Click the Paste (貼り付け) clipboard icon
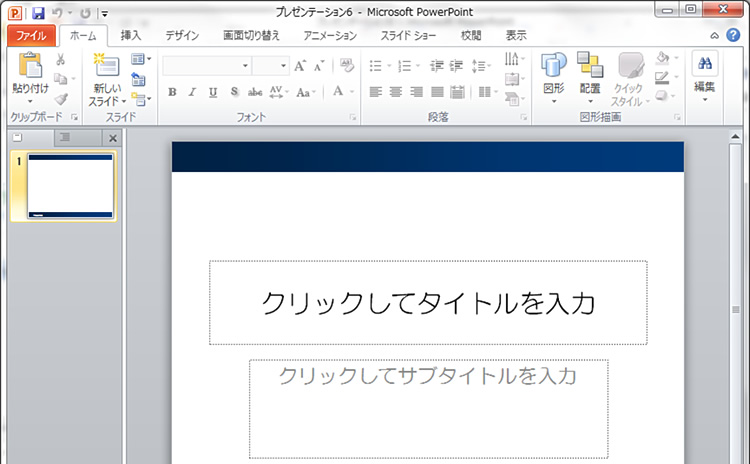This screenshot has width=750, height=464. coord(29,67)
